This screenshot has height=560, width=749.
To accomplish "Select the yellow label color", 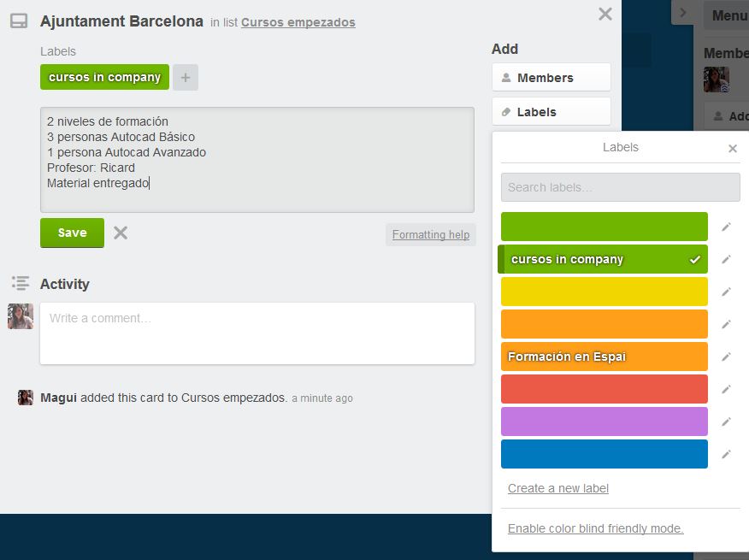I will 604,292.
